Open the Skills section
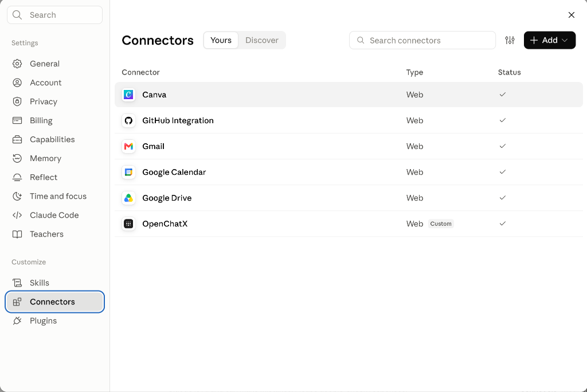The image size is (587, 392). pyautogui.click(x=54, y=283)
